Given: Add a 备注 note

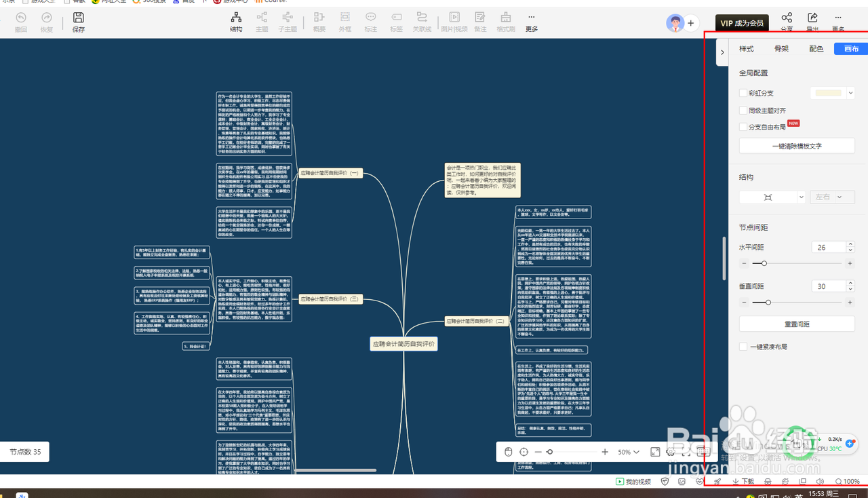Looking at the screenshot, I should [x=480, y=18].
